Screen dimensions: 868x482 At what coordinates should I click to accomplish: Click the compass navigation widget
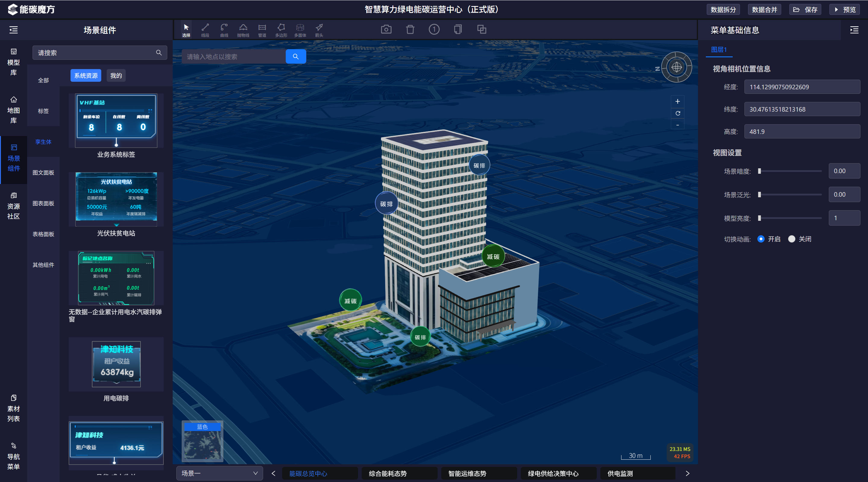pyautogui.click(x=676, y=67)
